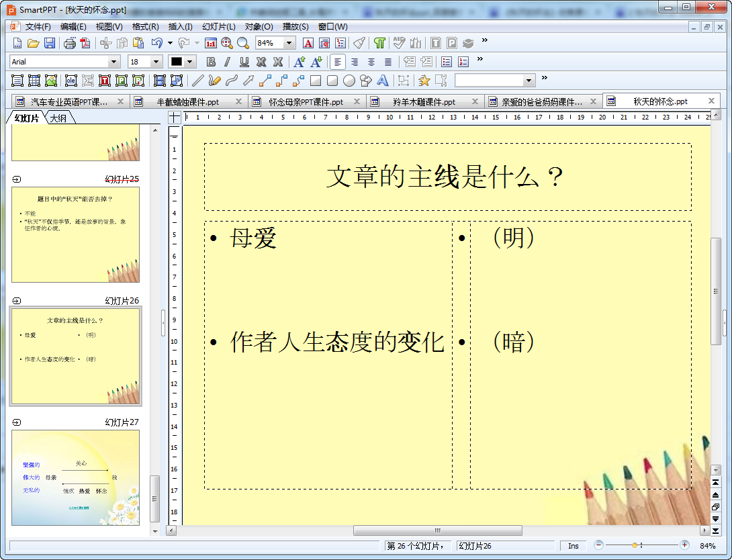Click the Open folder icon
This screenshot has height=560, width=732.
33,44
